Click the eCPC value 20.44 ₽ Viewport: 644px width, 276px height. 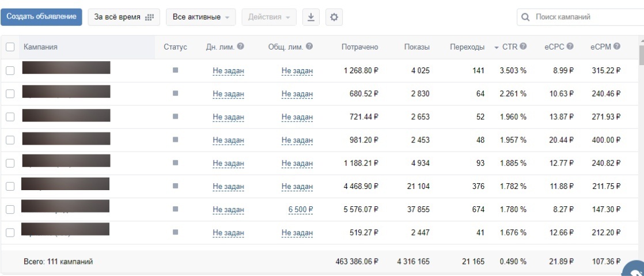[561, 140]
